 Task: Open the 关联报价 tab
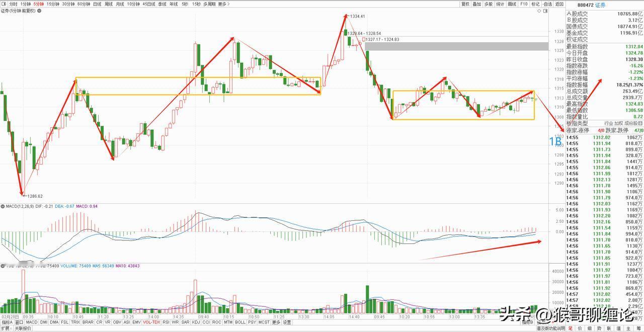tap(23, 328)
